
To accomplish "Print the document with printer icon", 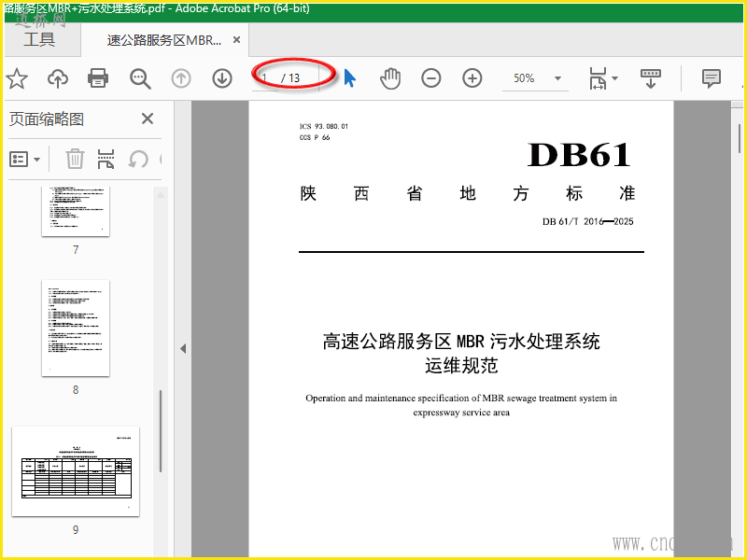I will click(x=98, y=78).
